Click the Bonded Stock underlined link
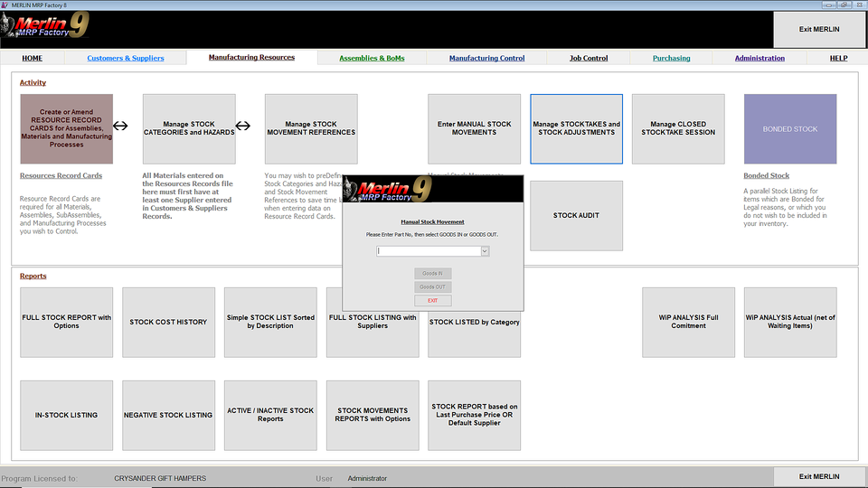Viewport: 868px width, 488px height. 766,175
